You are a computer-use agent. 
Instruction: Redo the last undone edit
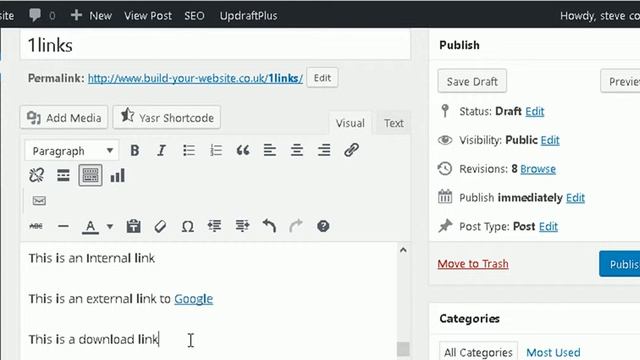[296, 226]
